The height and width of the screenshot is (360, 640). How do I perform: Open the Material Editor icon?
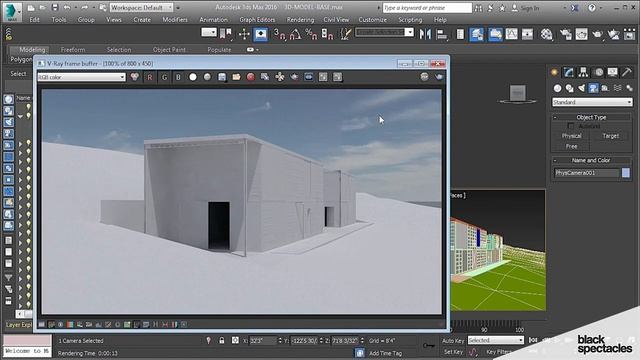click(x=547, y=34)
